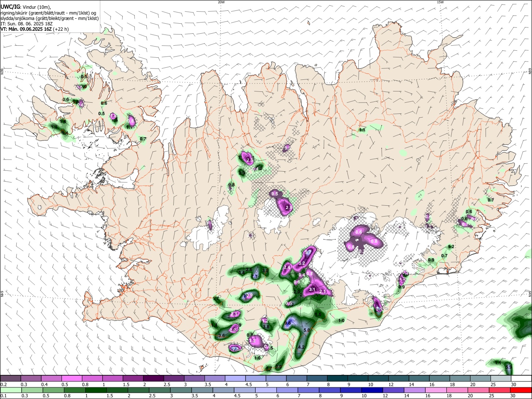Click the top legend swatch between 8 and 9
Screen dimensions: 532x399
[337, 378]
